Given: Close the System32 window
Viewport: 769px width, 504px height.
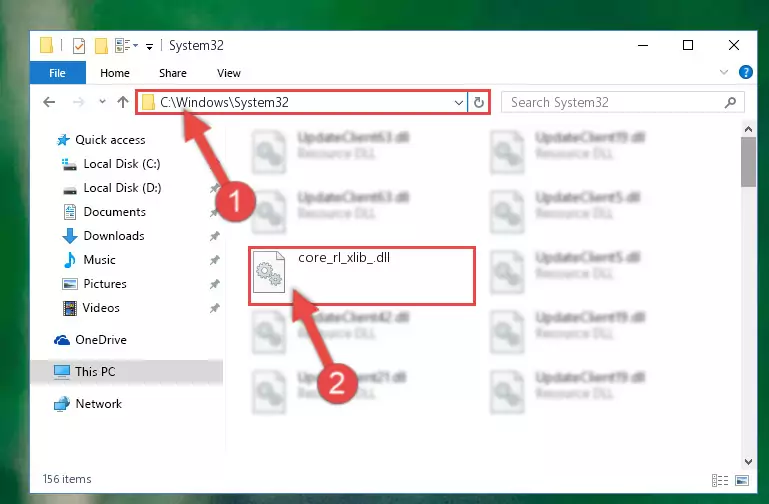Looking at the screenshot, I should coord(734,45).
